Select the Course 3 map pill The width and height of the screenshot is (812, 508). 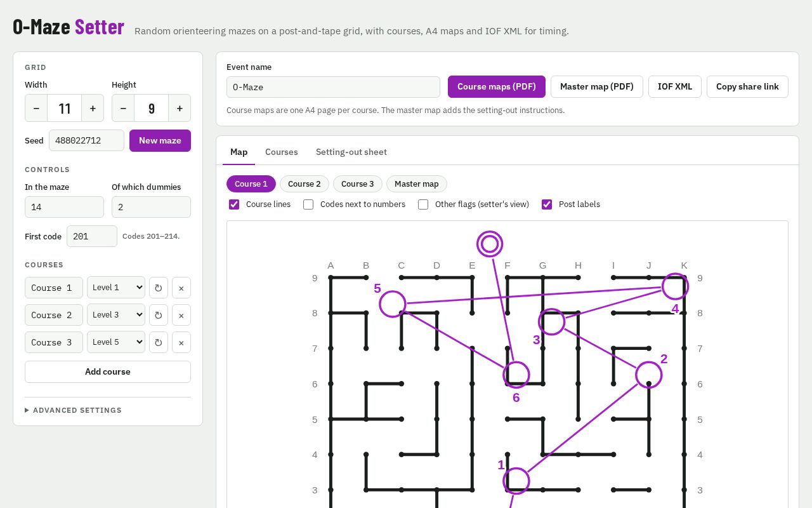tap(358, 184)
